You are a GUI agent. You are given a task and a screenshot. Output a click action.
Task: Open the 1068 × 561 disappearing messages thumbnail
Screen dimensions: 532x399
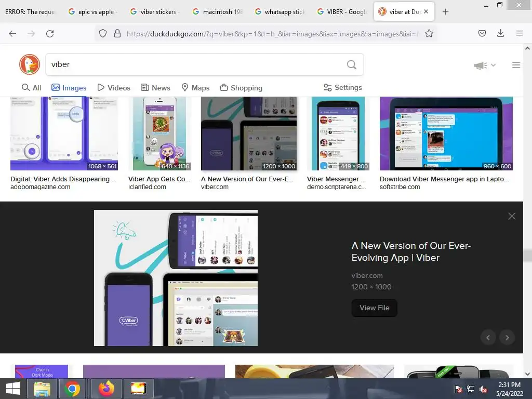point(64,134)
